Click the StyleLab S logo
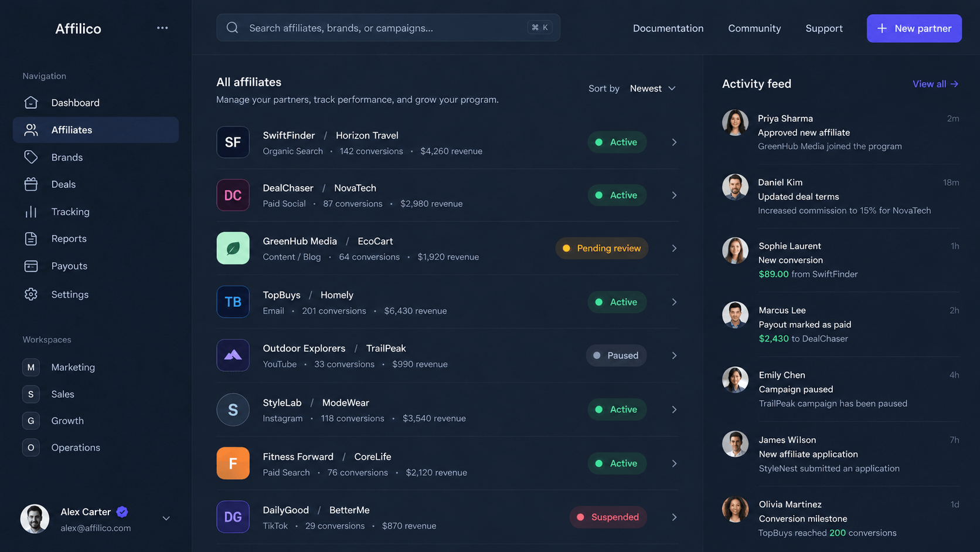This screenshot has height=552, width=980. (x=233, y=409)
